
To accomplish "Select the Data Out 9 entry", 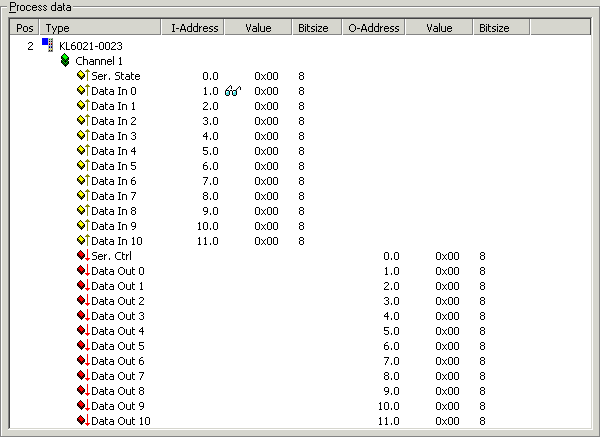I will click(x=118, y=406).
